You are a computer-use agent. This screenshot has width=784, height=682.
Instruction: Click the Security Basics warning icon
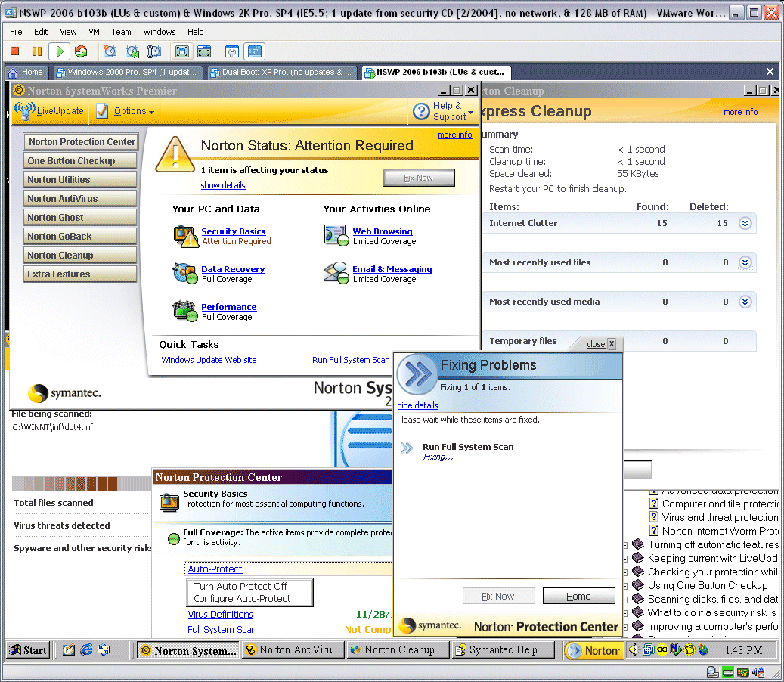coord(185,236)
